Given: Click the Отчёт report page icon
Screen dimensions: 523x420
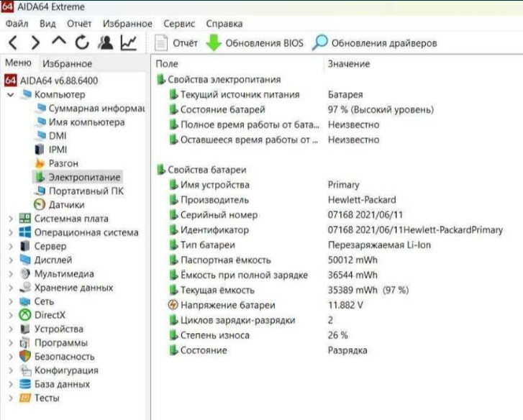Looking at the screenshot, I should pos(161,43).
